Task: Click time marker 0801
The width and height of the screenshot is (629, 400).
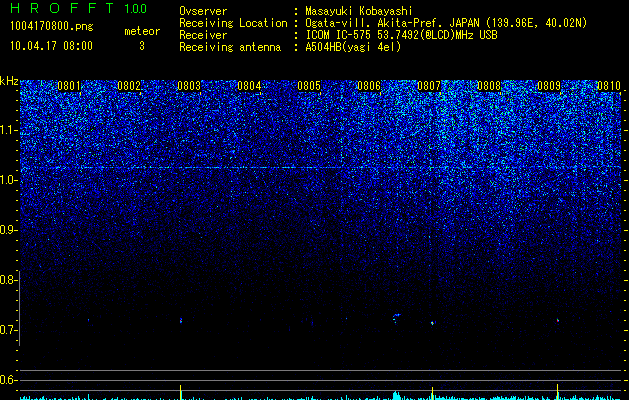Action: [x=69, y=86]
